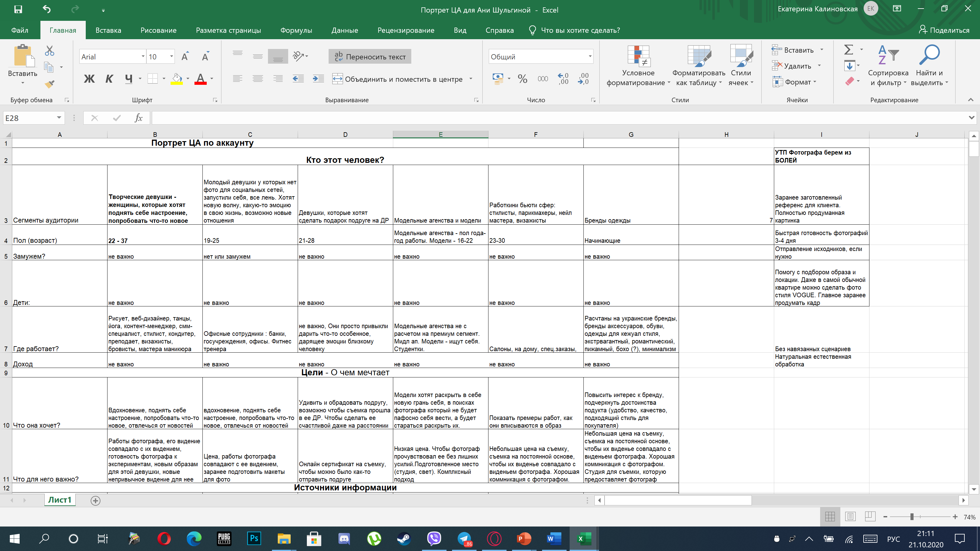980x551 pixels.
Task: Select column E header
Action: point(440,134)
